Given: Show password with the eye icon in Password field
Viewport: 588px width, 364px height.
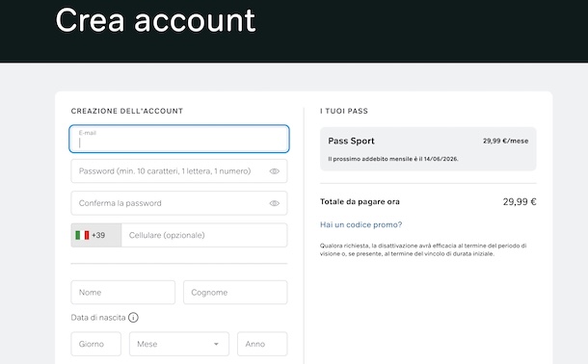Looking at the screenshot, I should [x=275, y=171].
